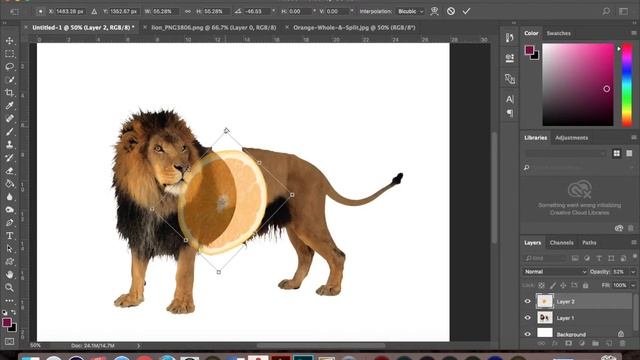Viewport: 640px width, 360px height.
Task: Click the new layer button
Action: 609,344
